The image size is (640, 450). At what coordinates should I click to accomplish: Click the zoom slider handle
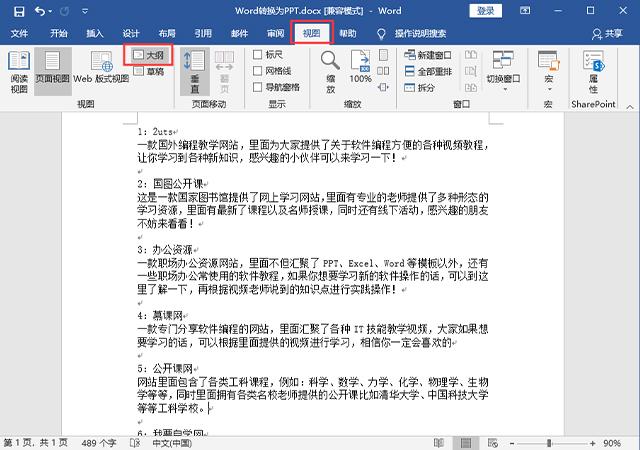coord(549,443)
